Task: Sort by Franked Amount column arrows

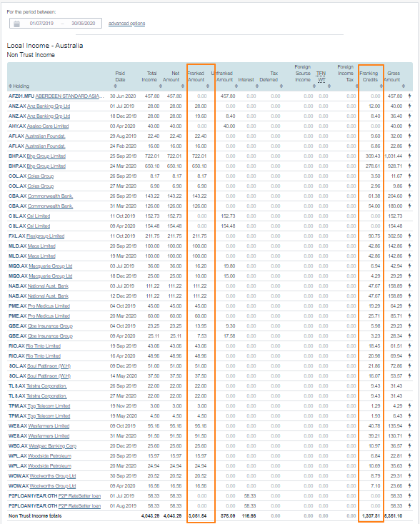Action: [208, 86]
